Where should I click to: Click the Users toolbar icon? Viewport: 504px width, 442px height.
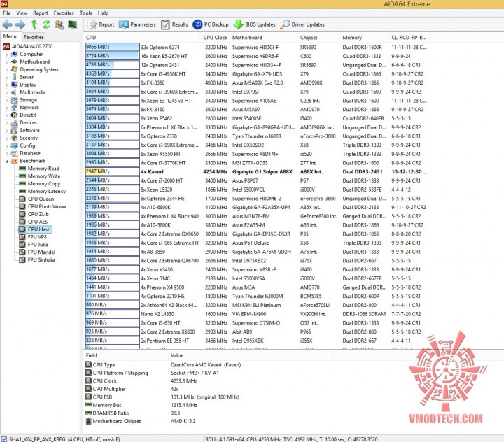click(59, 24)
